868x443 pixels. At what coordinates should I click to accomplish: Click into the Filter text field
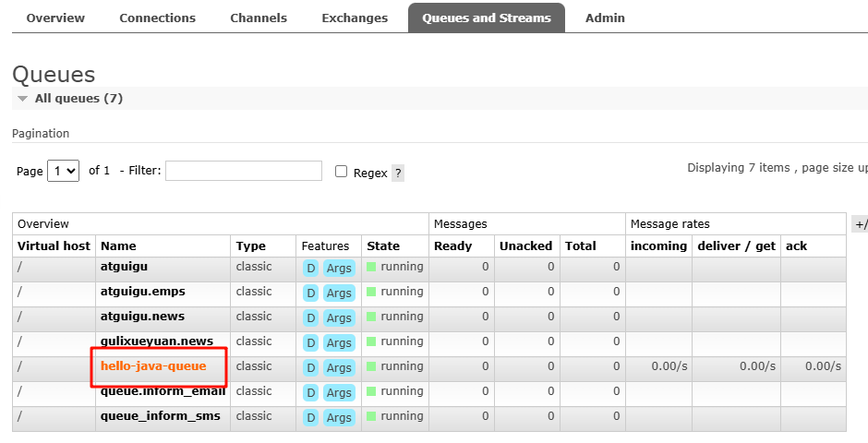(243, 171)
